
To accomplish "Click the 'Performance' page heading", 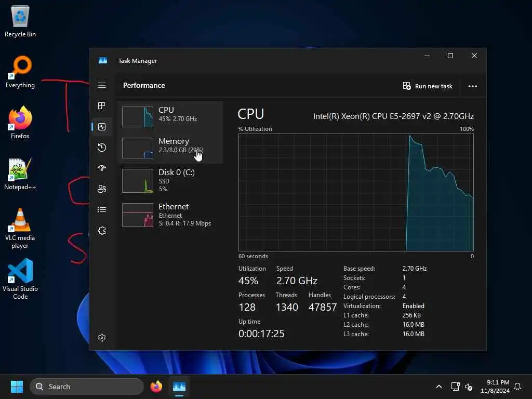I will (x=144, y=86).
